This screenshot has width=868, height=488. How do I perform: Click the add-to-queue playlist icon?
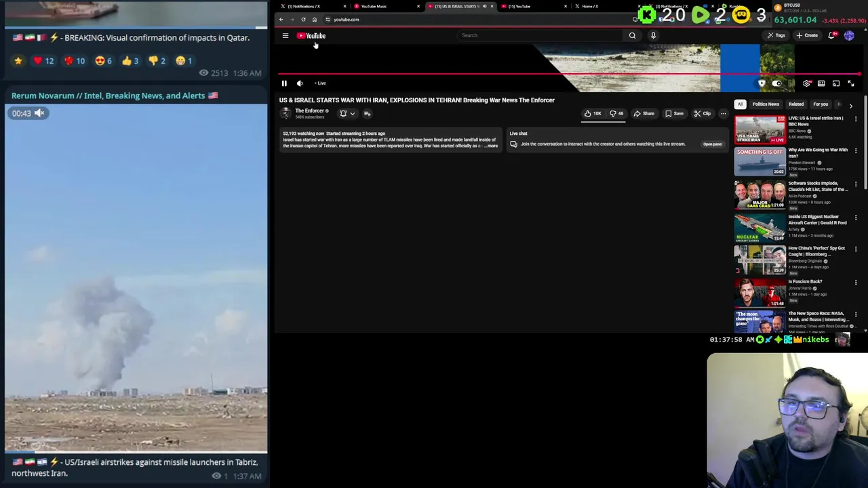tap(368, 114)
